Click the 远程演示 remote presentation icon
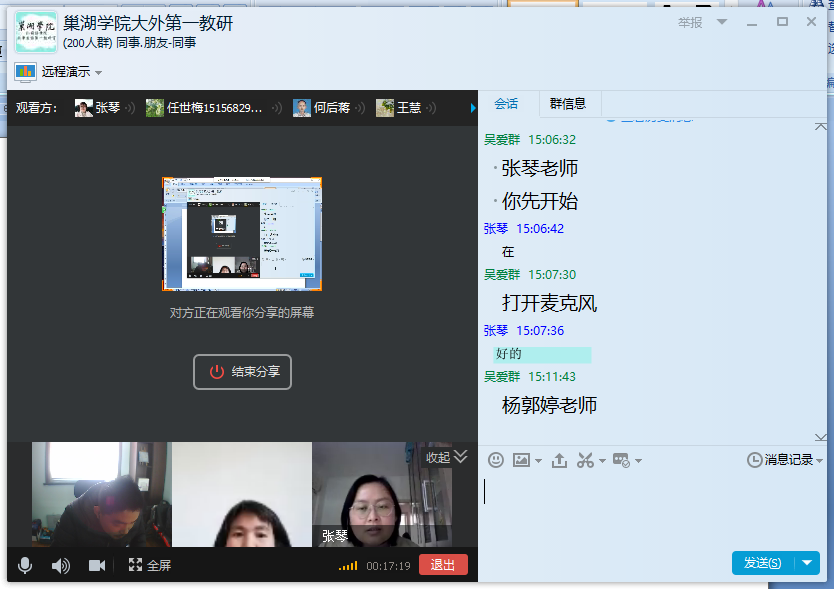 25,72
